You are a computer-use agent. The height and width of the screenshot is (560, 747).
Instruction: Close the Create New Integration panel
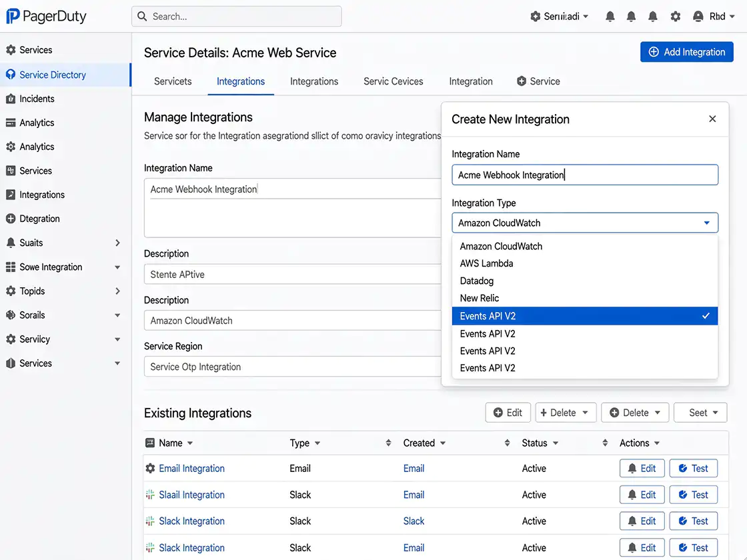(x=712, y=119)
